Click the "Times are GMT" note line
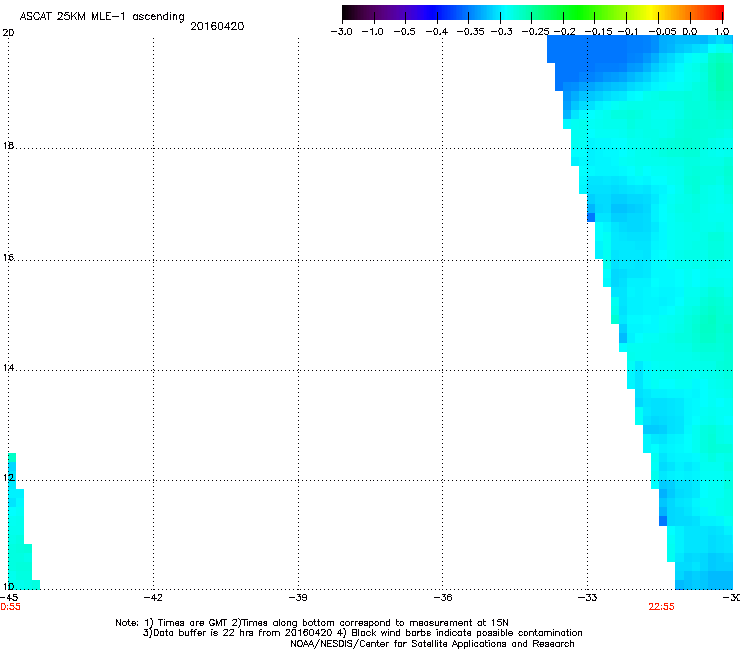 point(312,623)
